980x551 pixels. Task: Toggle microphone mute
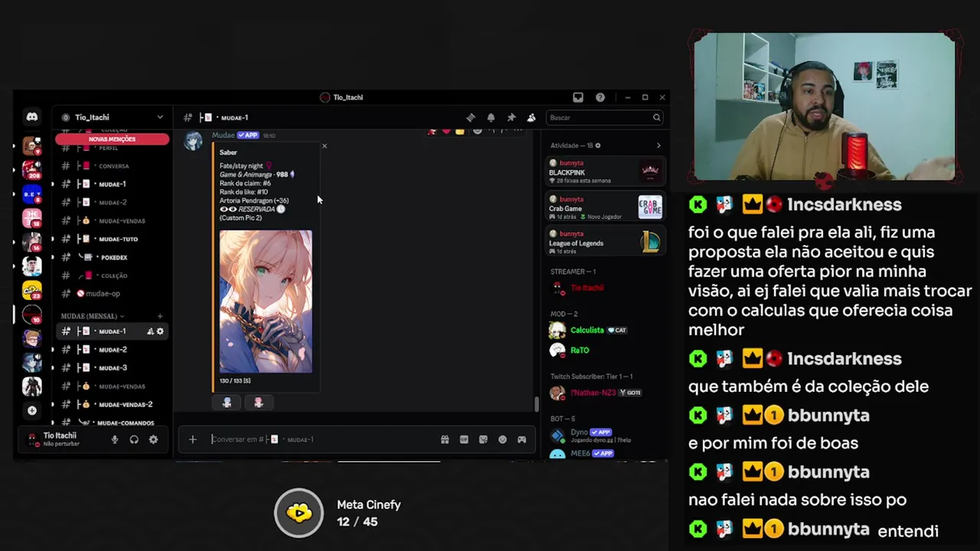pyautogui.click(x=115, y=439)
